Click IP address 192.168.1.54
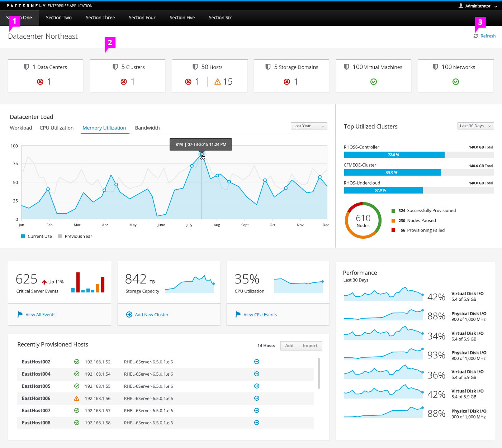 tap(98, 374)
